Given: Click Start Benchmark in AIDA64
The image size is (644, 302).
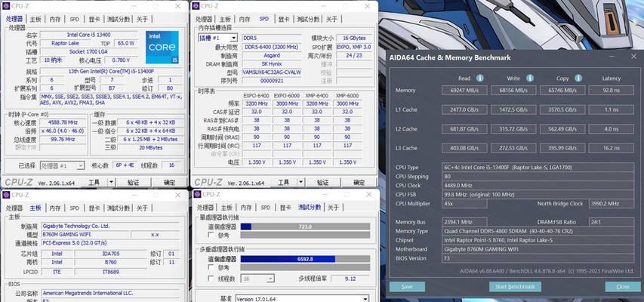Looking at the screenshot, I should point(515,287).
